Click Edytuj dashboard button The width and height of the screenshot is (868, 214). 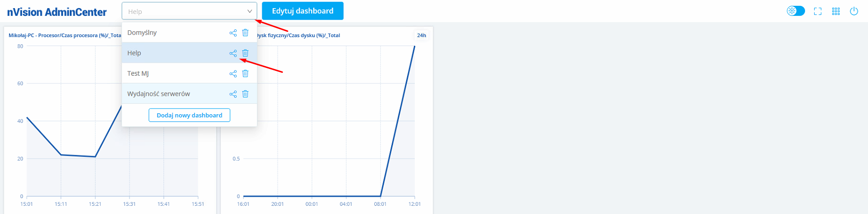tap(303, 11)
